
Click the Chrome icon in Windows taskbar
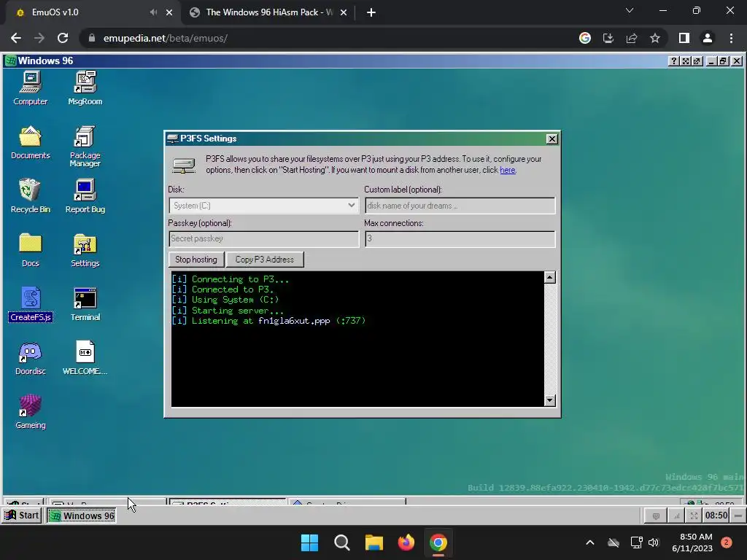pos(438,542)
